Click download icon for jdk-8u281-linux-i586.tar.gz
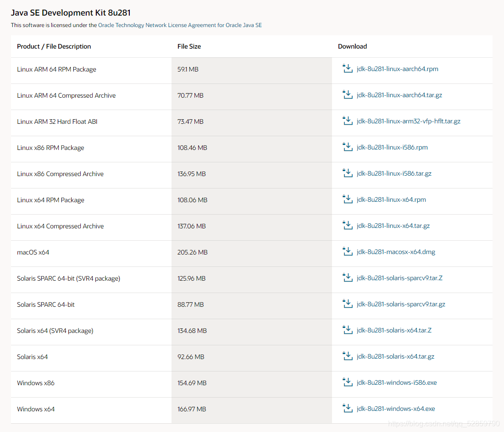 point(348,173)
